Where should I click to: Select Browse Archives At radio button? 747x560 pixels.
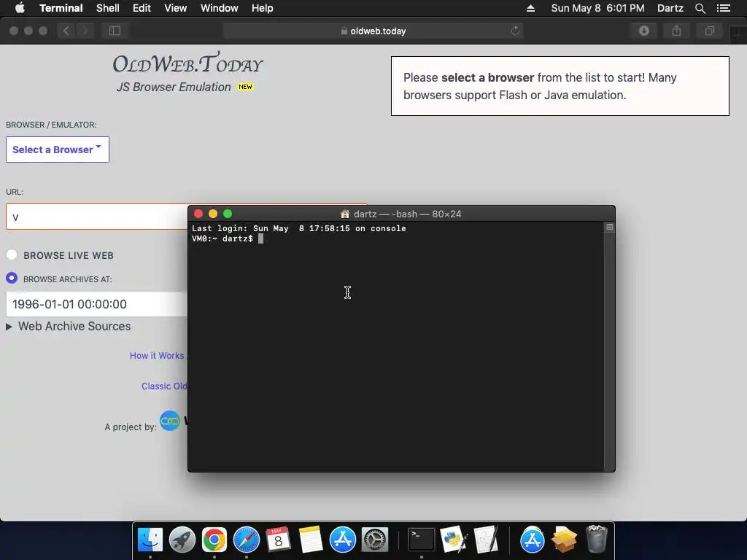tap(12, 278)
